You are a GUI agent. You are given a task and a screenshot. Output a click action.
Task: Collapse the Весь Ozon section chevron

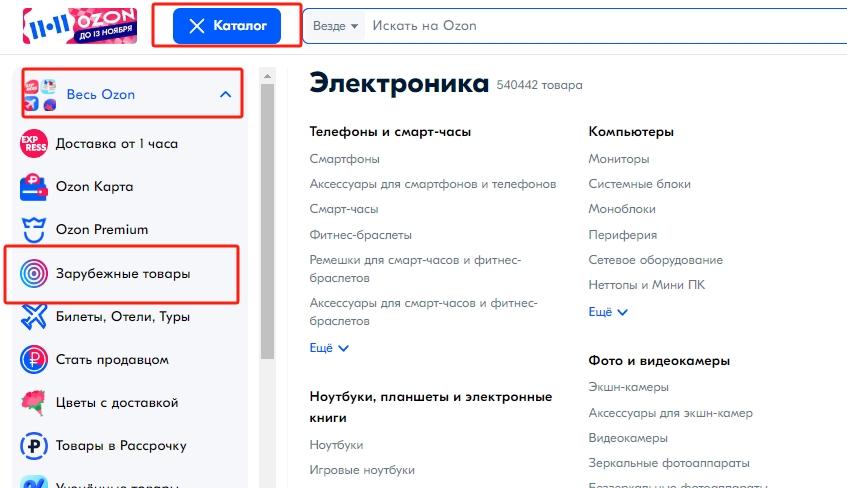pyautogui.click(x=226, y=95)
